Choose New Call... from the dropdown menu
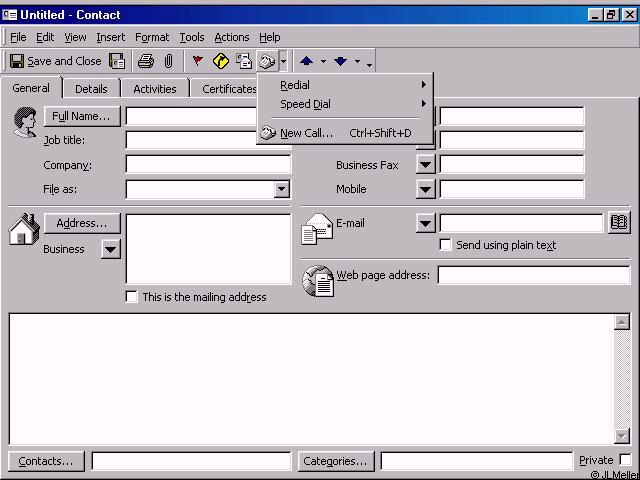Screen dimensions: 640x480 point(345,133)
